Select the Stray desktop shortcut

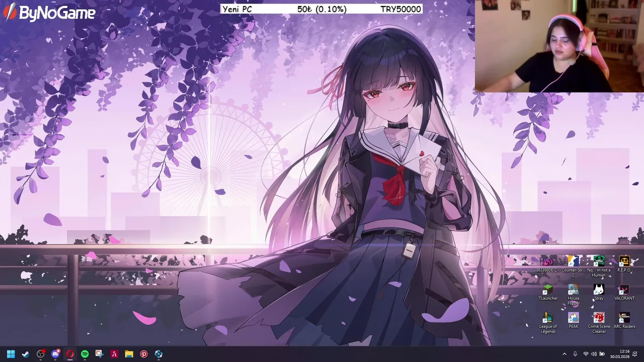(599, 293)
